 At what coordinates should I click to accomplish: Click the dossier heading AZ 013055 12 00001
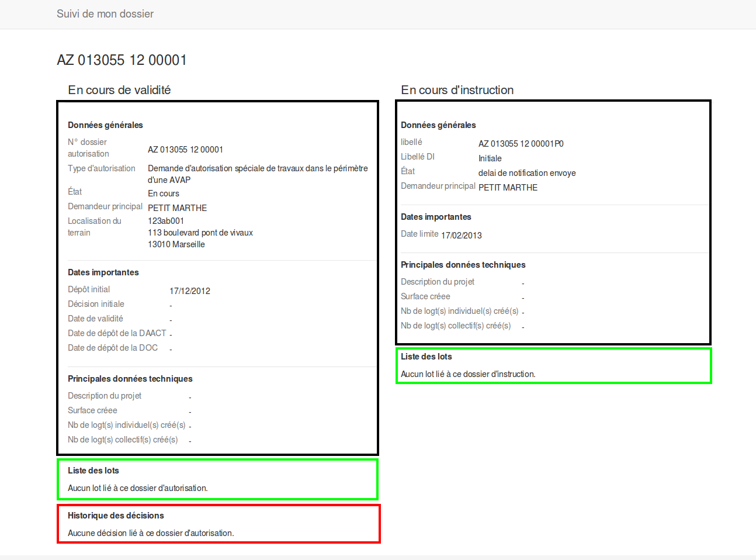tap(122, 60)
